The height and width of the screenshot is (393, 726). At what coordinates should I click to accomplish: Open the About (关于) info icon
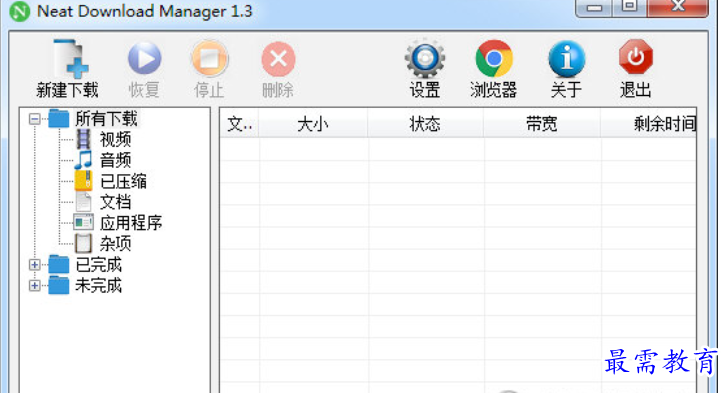click(566, 59)
